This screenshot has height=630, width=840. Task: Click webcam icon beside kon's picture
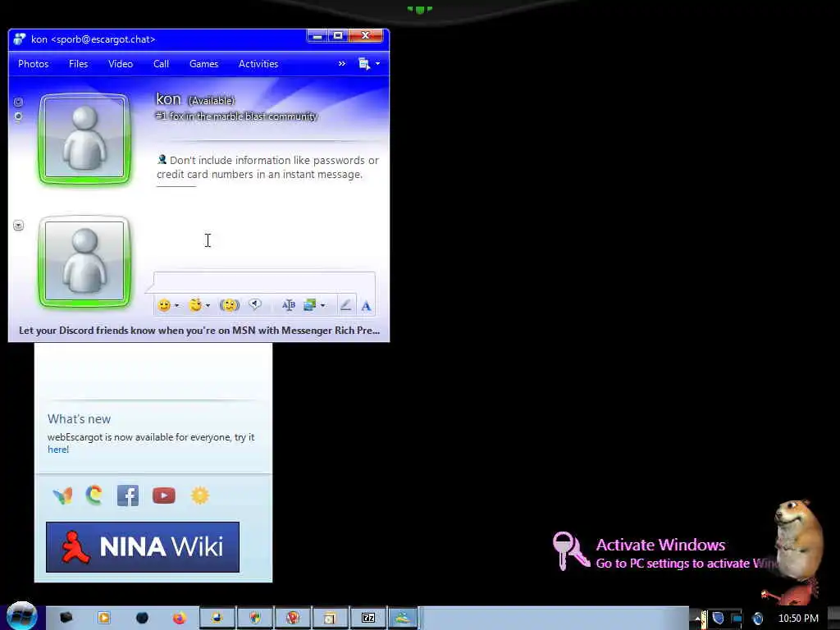[18, 116]
